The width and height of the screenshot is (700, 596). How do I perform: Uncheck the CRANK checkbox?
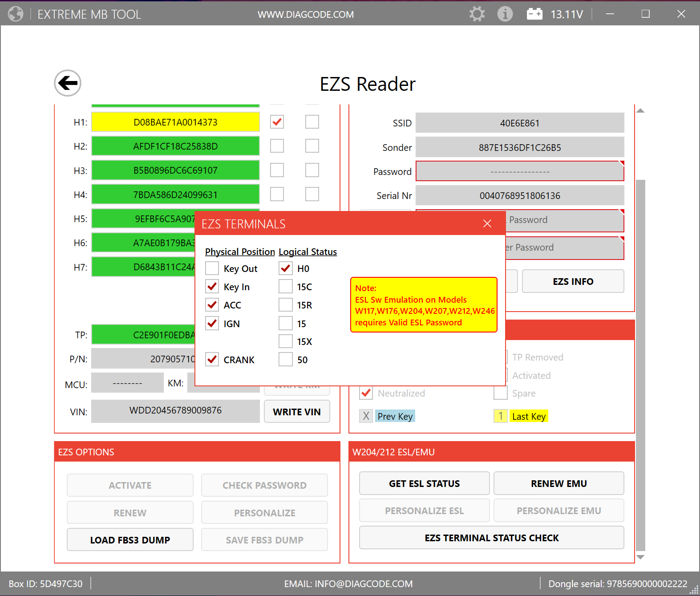212,359
